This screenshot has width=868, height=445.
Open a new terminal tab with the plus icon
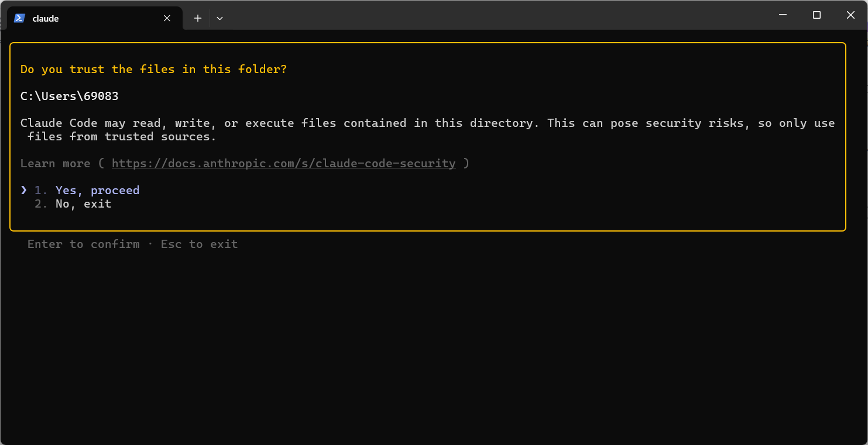pyautogui.click(x=197, y=18)
